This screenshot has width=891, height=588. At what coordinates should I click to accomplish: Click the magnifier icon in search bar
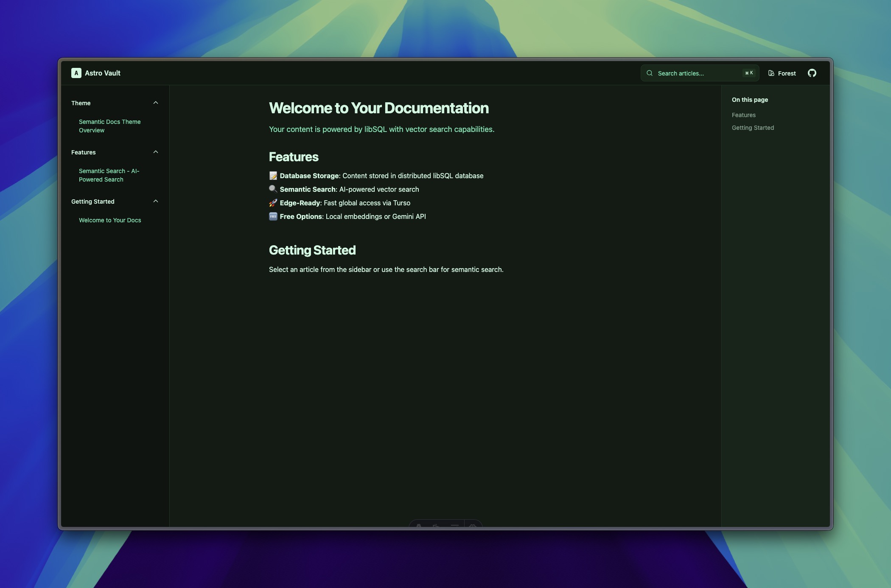[x=649, y=73]
